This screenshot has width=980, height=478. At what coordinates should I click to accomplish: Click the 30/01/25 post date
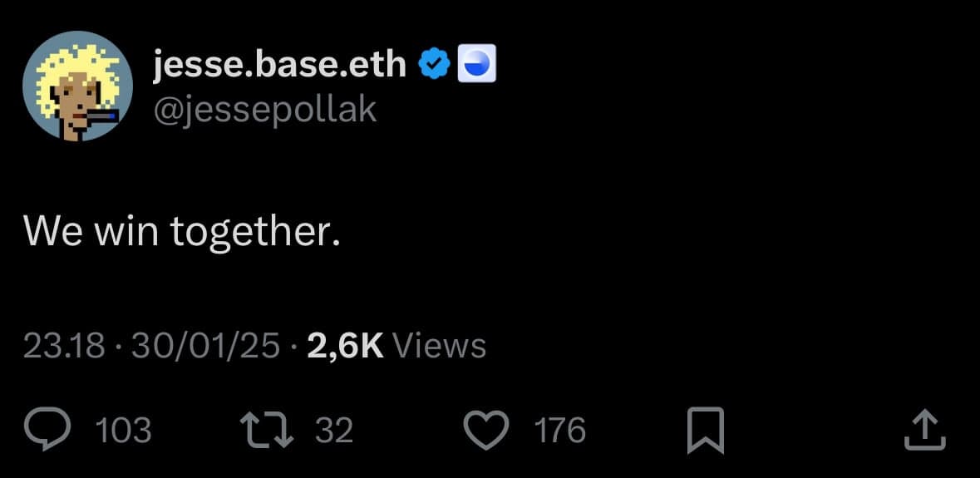pyautogui.click(x=208, y=346)
